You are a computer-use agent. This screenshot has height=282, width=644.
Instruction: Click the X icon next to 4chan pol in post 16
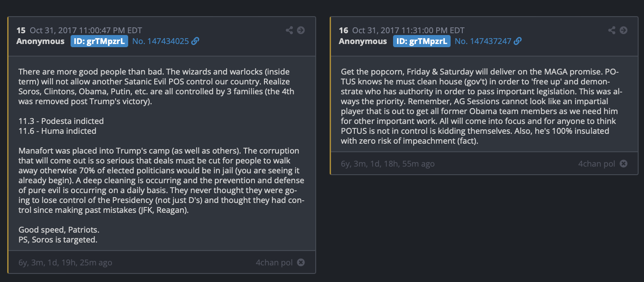point(623,163)
